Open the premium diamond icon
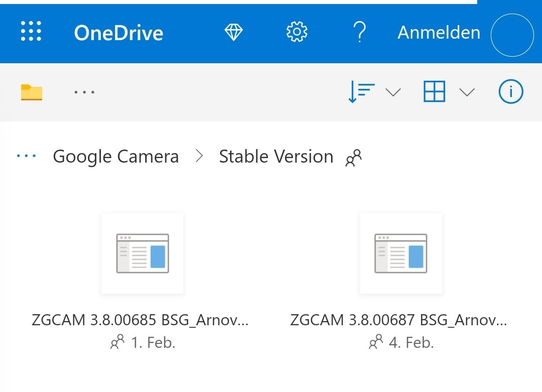The width and height of the screenshot is (542, 392). click(x=234, y=32)
